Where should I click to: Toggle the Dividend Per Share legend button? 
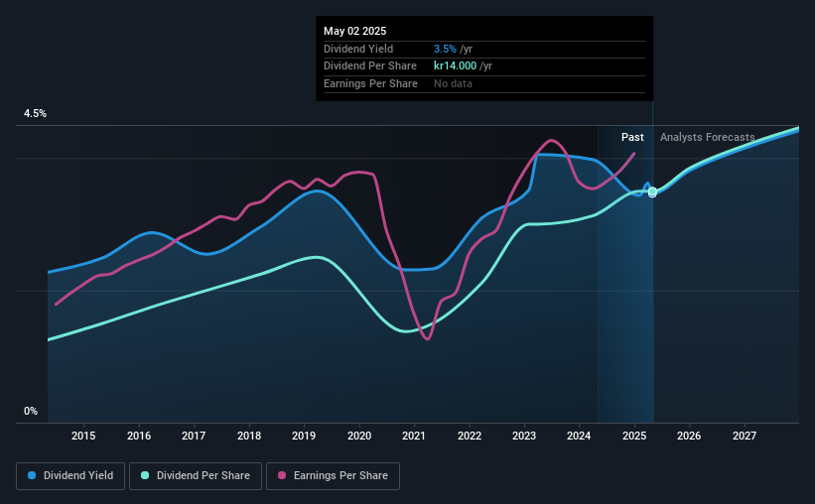point(196,476)
